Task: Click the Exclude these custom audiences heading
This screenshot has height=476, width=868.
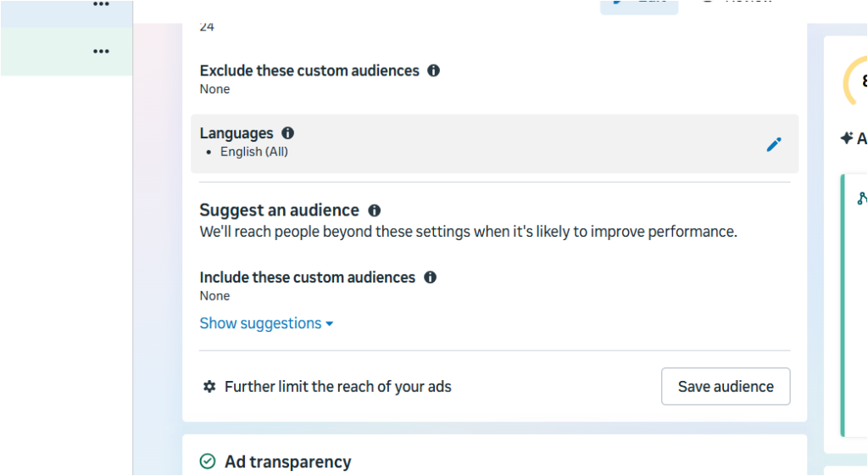Action: coord(309,71)
